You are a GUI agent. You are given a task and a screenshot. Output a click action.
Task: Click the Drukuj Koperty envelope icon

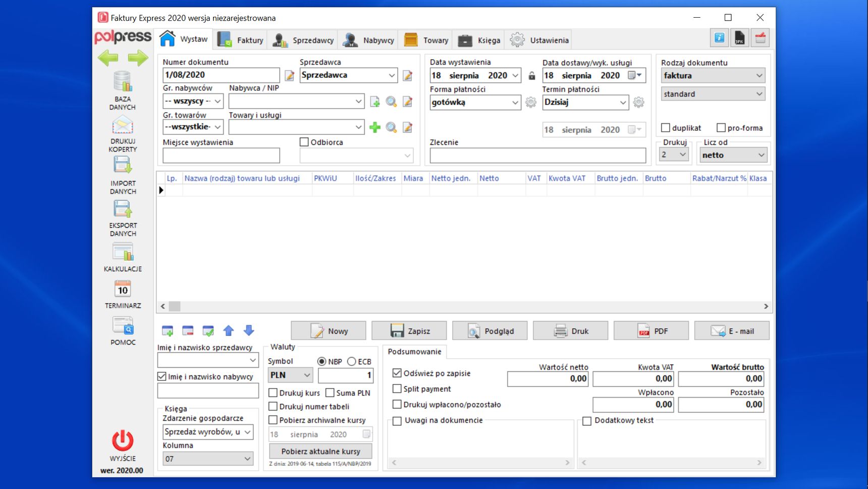click(x=123, y=125)
